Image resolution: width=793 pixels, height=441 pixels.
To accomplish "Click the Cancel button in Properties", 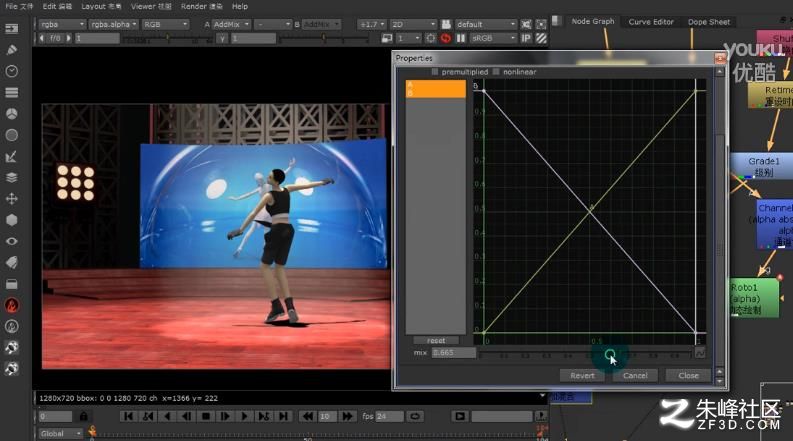I will [x=635, y=376].
